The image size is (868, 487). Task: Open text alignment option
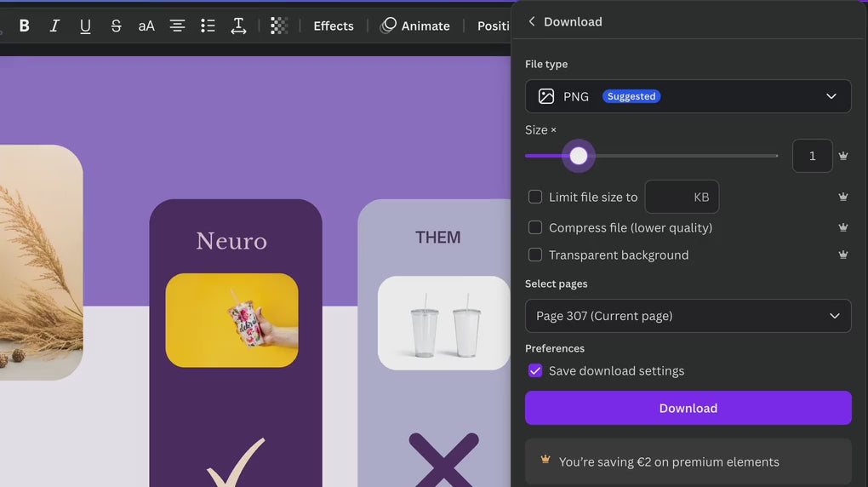pos(177,26)
